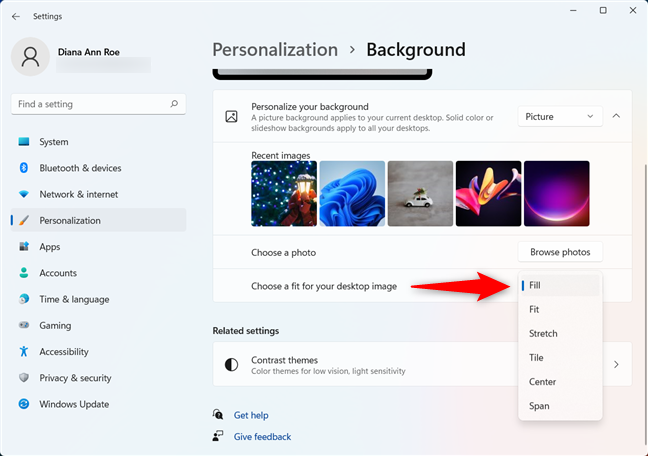Click the Gaming label in sidebar
Viewport: 648px width, 456px height.
[x=55, y=325]
